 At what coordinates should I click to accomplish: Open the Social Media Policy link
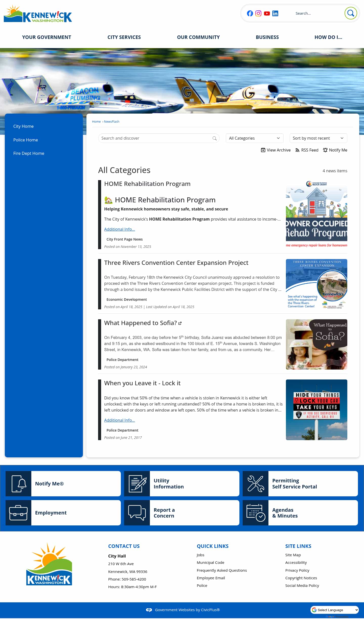pos(302,586)
